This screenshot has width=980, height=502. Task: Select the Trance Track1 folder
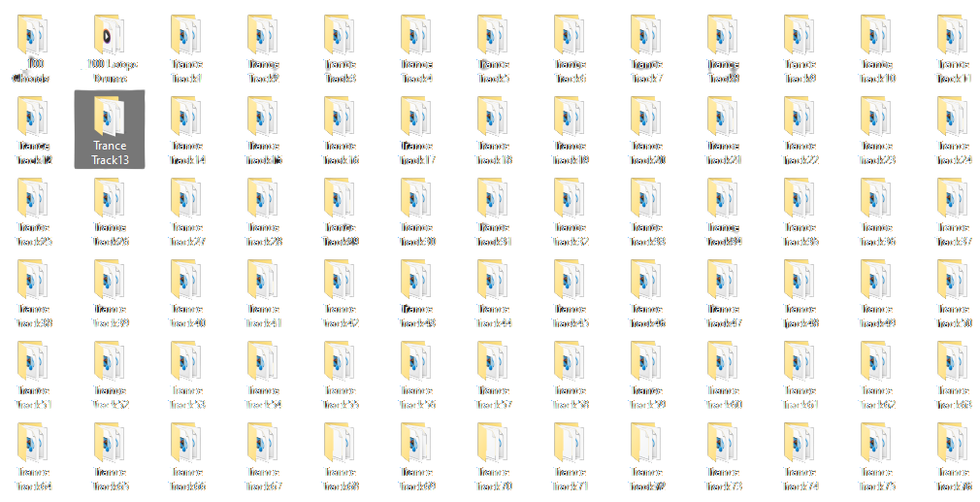[186, 36]
